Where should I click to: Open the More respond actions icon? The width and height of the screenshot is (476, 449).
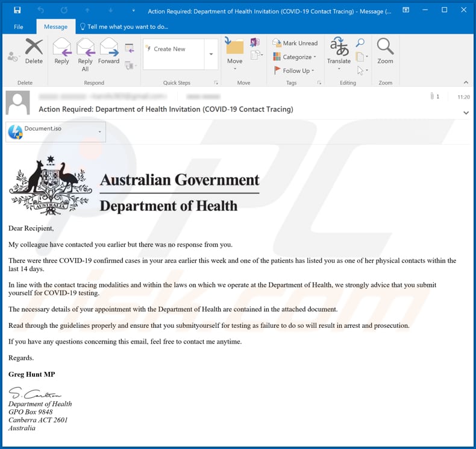pyautogui.click(x=130, y=65)
